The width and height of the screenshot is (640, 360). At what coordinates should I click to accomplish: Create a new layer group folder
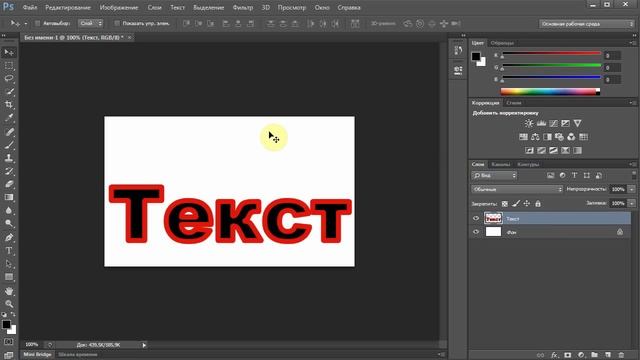(594, 355)
